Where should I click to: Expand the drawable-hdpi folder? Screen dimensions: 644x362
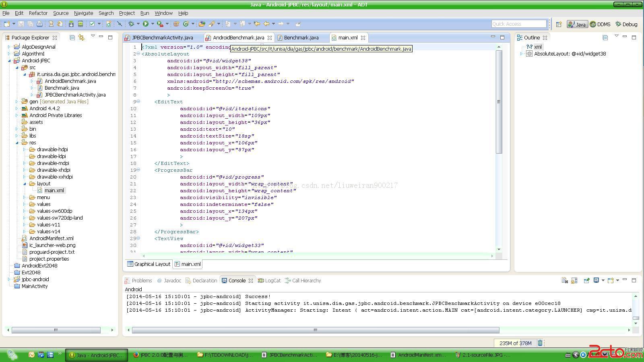(24, 149)
